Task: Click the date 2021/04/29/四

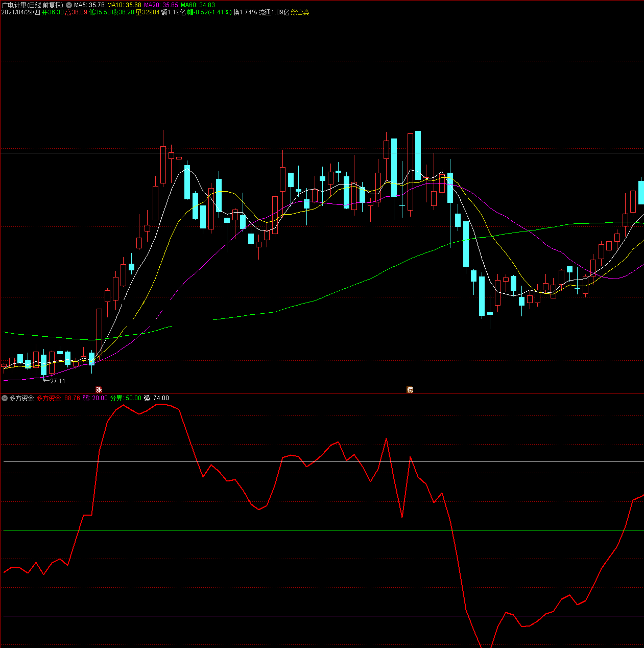Action: coord(20,12)
